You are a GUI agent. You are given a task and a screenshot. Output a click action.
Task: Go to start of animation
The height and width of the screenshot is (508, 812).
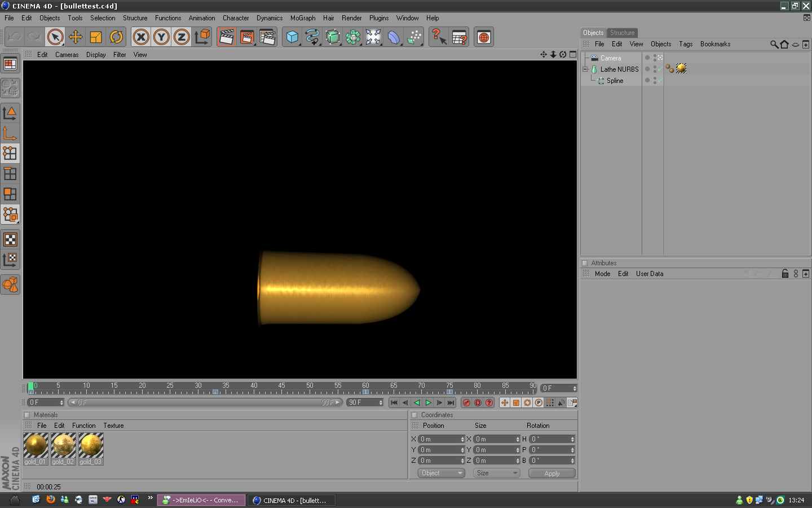tap(394, 402)
